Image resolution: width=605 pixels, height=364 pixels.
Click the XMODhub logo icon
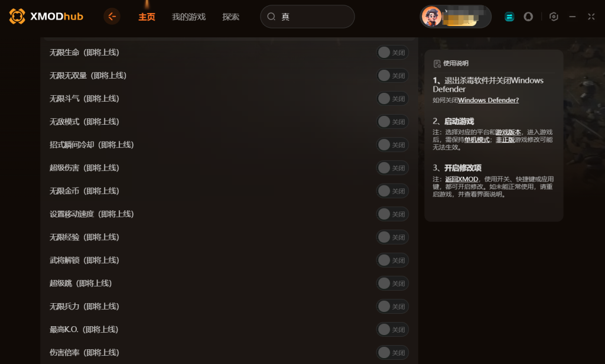point(17,16)
